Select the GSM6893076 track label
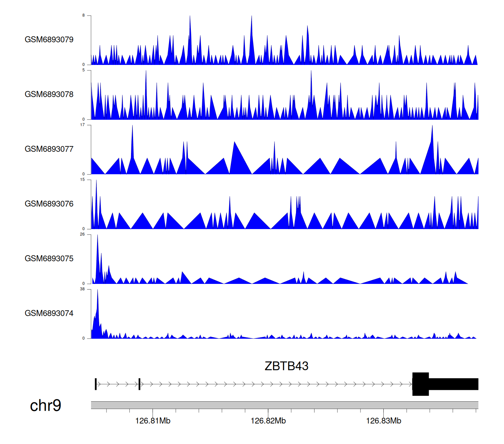 tap(49, 204)
